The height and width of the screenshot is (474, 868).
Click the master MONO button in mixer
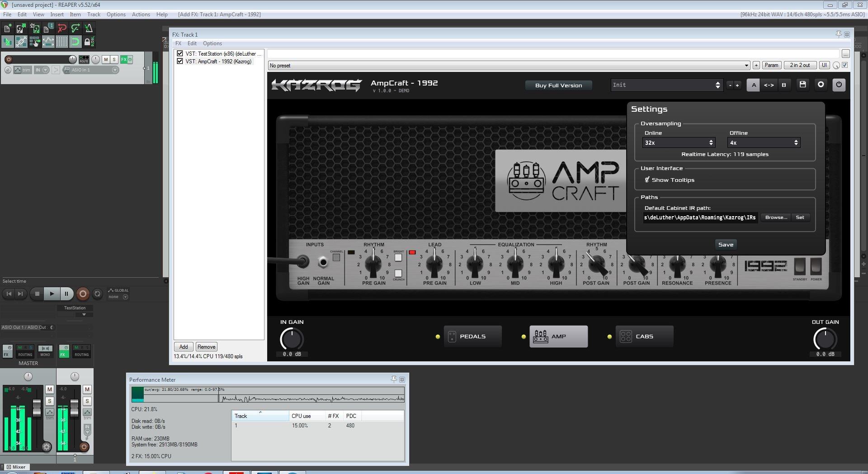coord(45,351)
